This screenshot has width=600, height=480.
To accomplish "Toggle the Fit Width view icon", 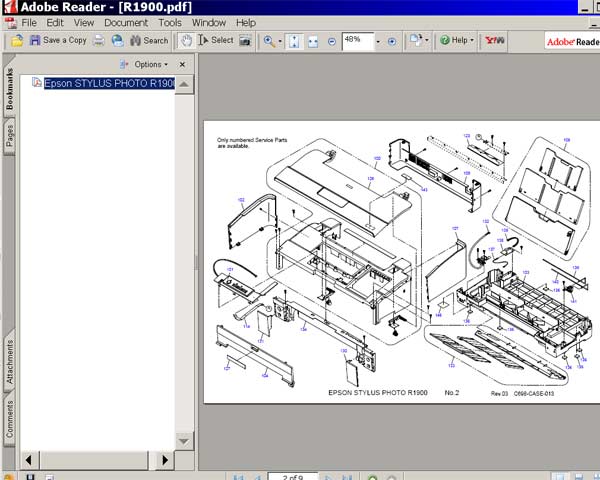I will click(x=313, y=41).
